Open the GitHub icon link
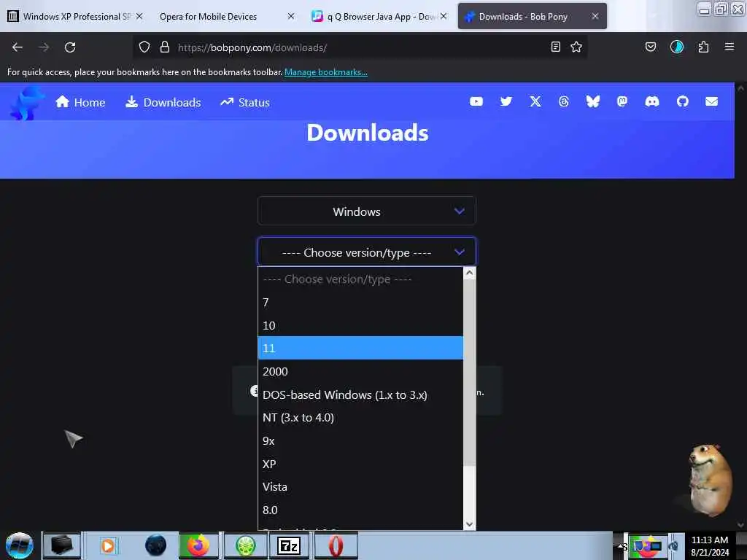Viewport: 747px width, 560px height. tap(683, 101)
